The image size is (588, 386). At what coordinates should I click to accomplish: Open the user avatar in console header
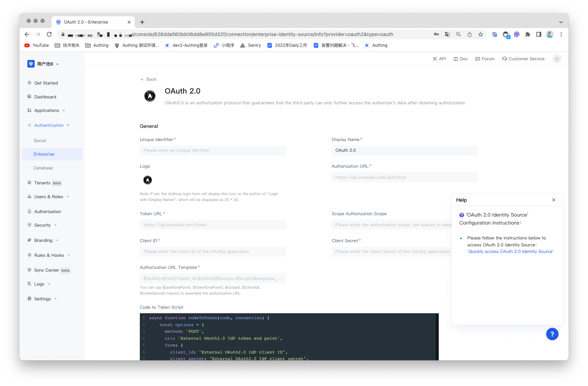557,59
